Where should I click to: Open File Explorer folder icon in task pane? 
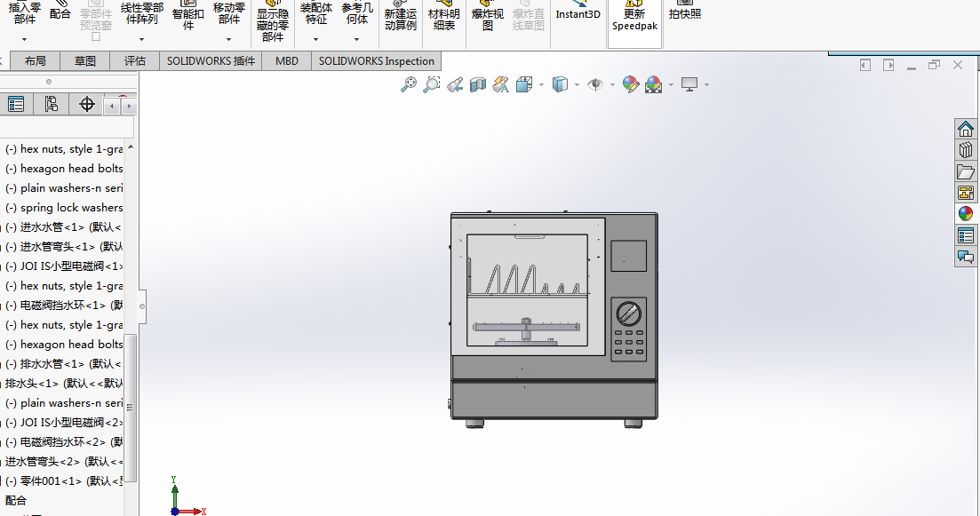click(x=966, y=171)
